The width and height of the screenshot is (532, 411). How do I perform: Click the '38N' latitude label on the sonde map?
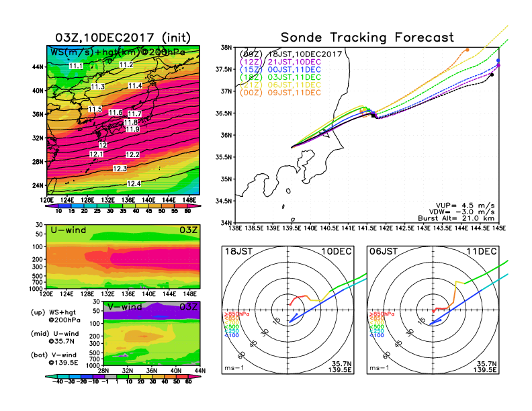click(x=226, y=47)
